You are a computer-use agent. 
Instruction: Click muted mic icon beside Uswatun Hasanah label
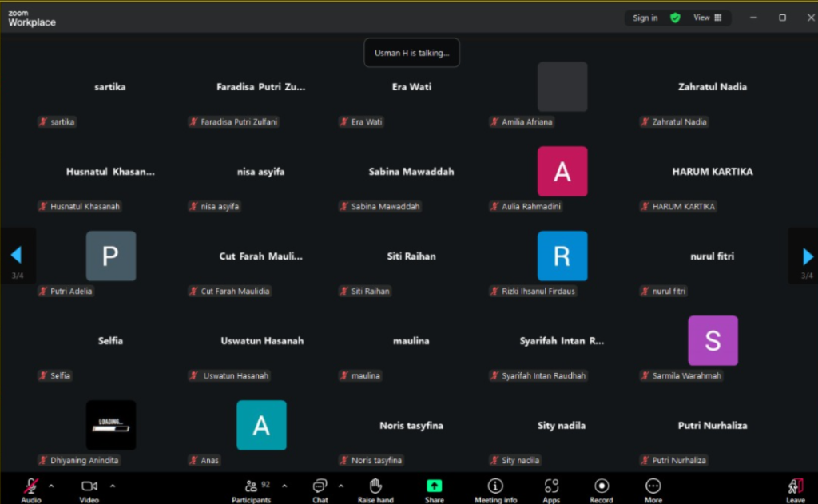(x=193, y=375)
